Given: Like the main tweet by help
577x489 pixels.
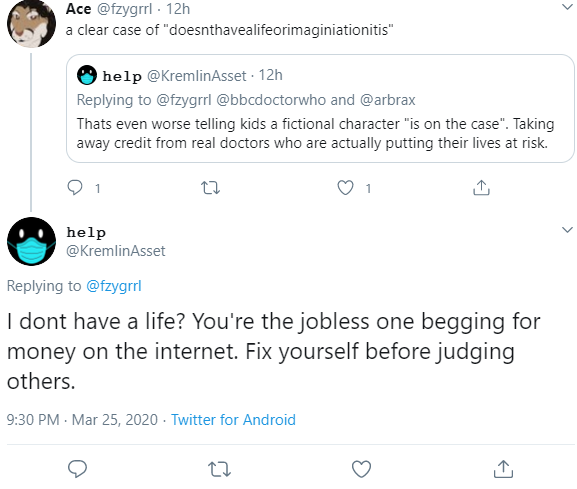Looking at the screenshot, I should pyautogui.click(x=361, y=469).
